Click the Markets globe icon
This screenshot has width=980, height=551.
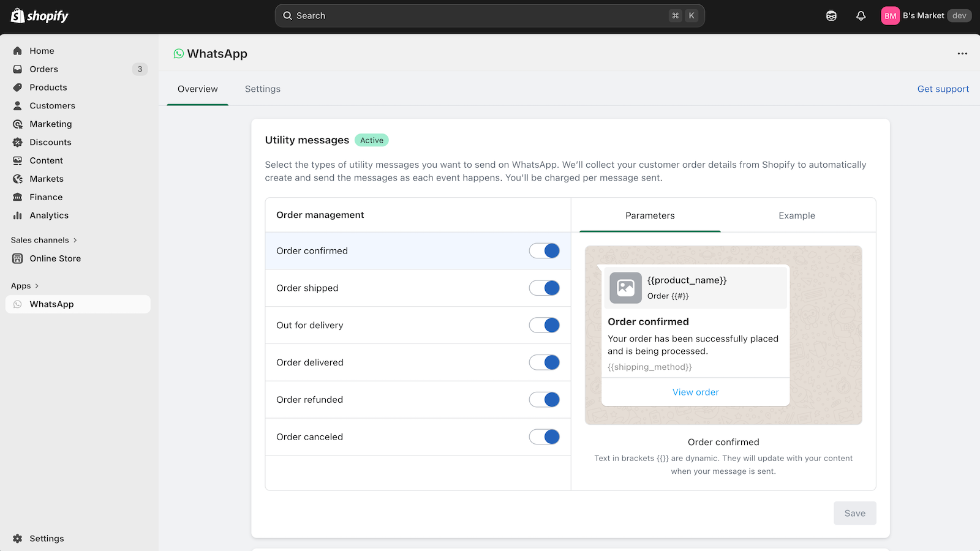pyautogui.click(x=18, y=179)
